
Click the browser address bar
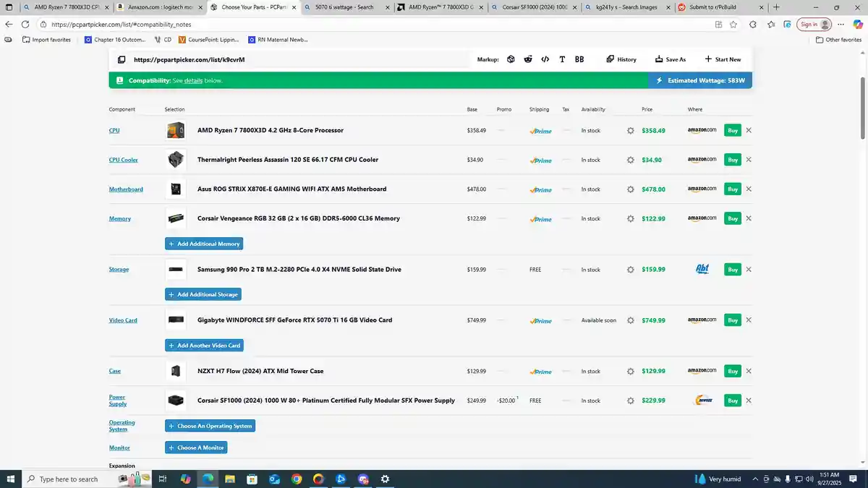click(x=362, y=24)
